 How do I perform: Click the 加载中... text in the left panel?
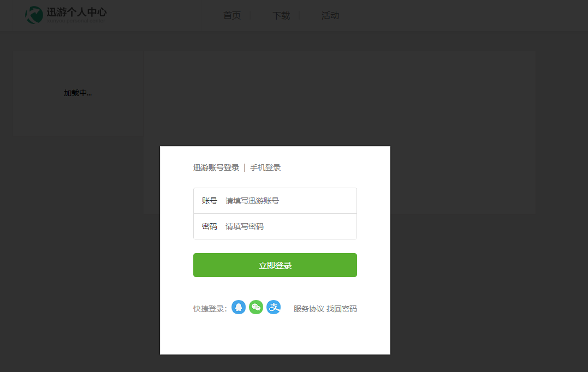78,93
